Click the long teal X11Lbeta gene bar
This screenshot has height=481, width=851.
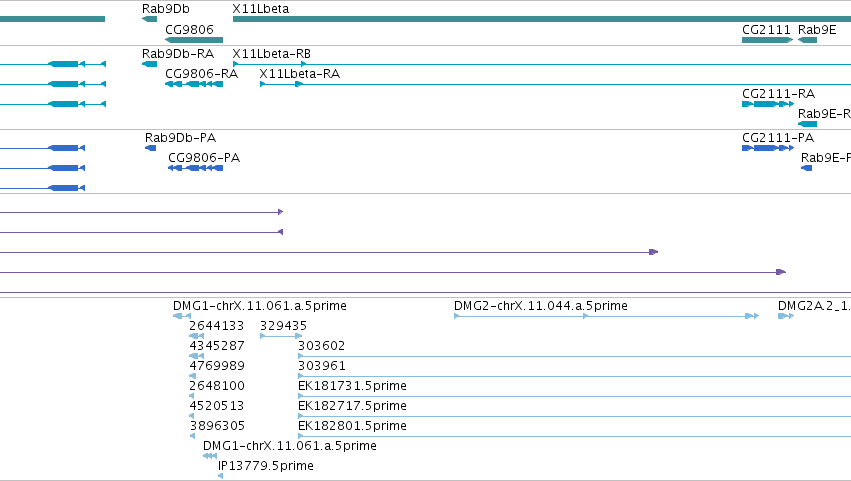click(x=542, y=19)
